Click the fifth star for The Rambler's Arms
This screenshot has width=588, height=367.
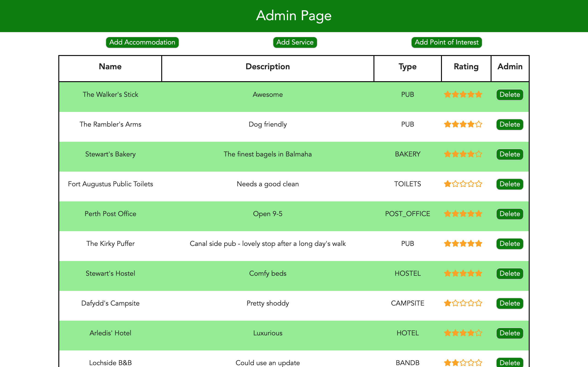click(x=479, y=124)
